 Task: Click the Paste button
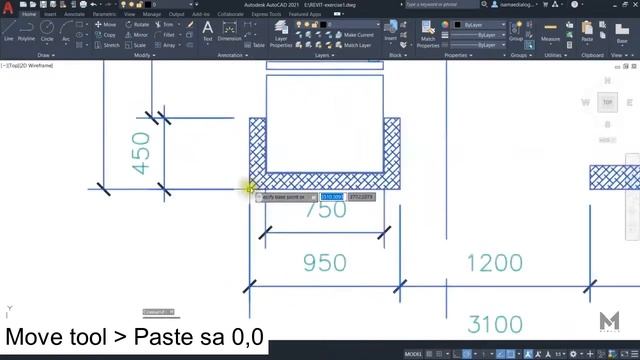[x=587, y=32]
